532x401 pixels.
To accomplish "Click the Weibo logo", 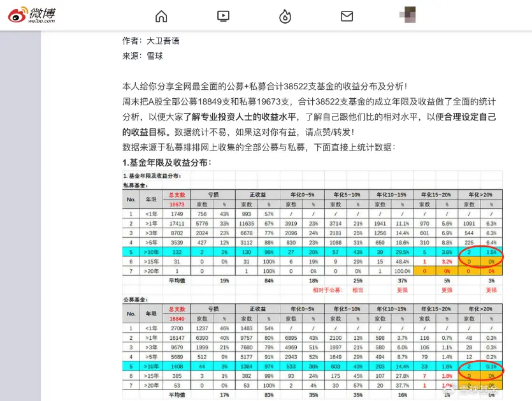I will [32, 15].
